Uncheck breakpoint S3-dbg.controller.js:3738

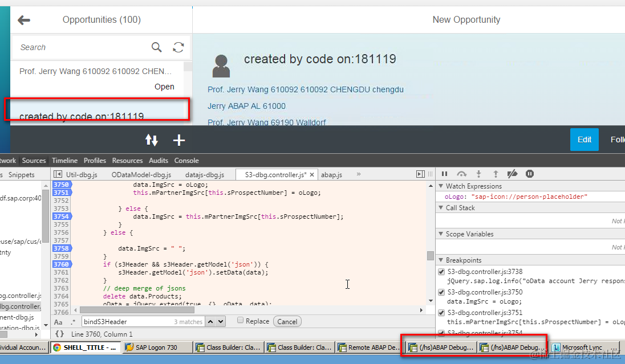coord(441,272)
